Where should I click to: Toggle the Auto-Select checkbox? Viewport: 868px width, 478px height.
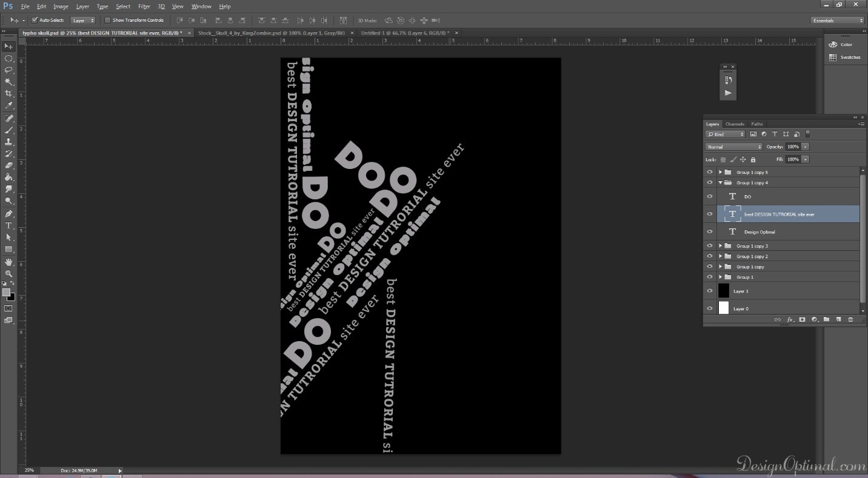coord(35,20)
